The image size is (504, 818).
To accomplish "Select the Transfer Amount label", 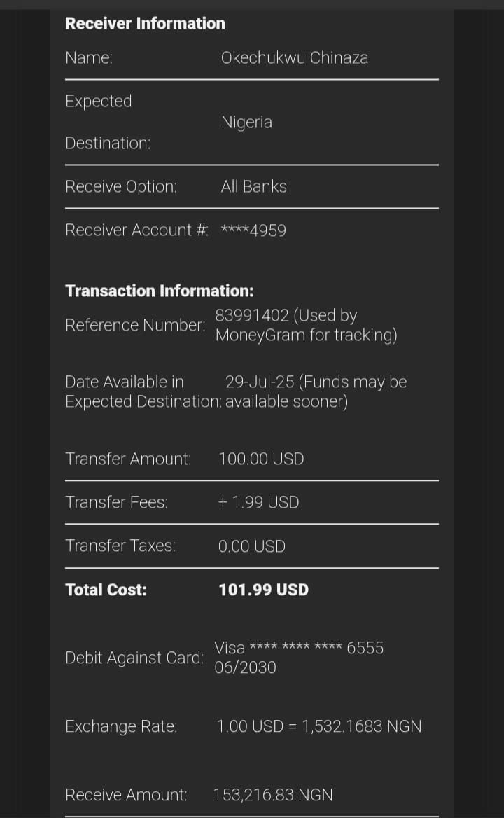I will click(x=128, y=459).
